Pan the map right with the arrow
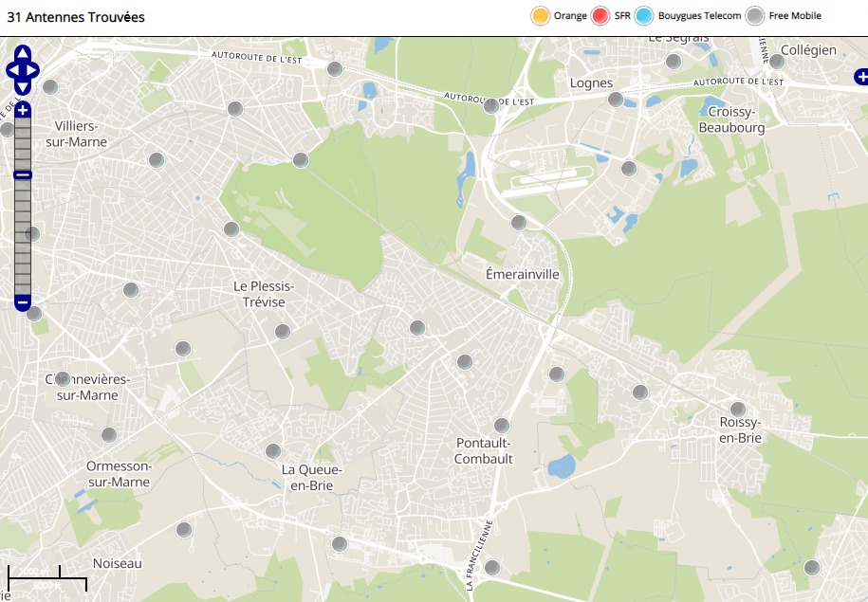The width and height of the screenshot is (868, 602). point(34,70)
